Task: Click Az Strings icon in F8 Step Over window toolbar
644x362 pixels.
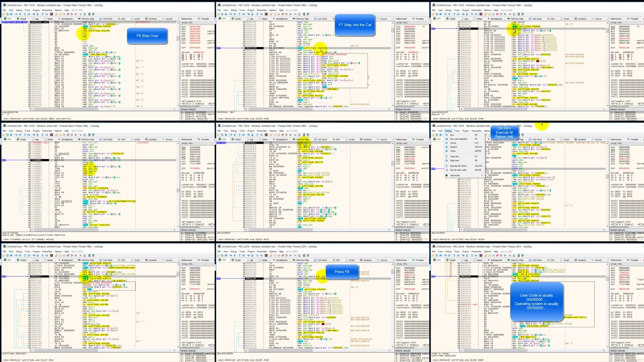Action: pos(81,14)
